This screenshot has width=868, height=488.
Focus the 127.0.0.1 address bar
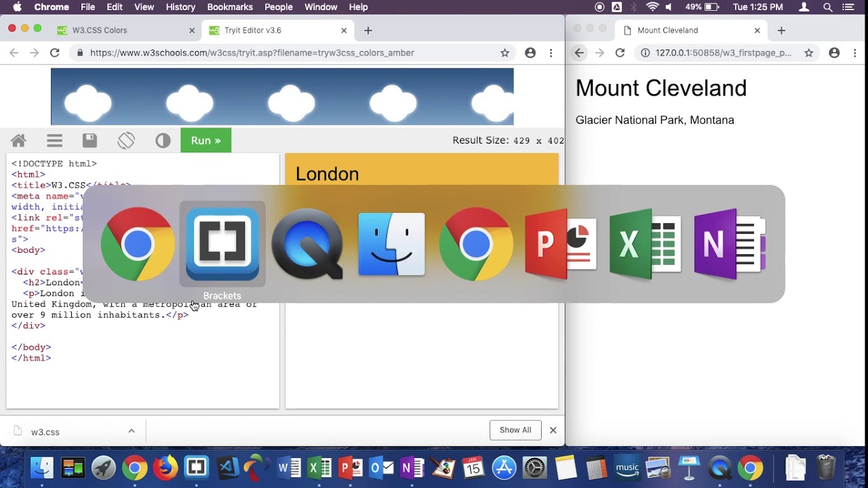(726, 53)
